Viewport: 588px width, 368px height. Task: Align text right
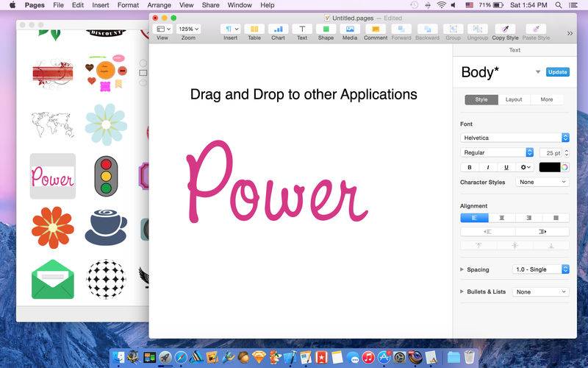(x=529, y=218)
